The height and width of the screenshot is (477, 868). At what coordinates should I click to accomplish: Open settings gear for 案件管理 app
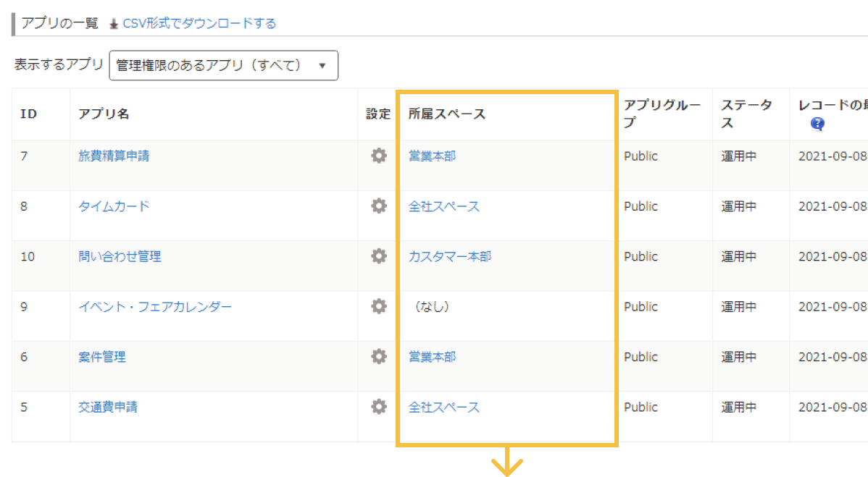[378, 357]
